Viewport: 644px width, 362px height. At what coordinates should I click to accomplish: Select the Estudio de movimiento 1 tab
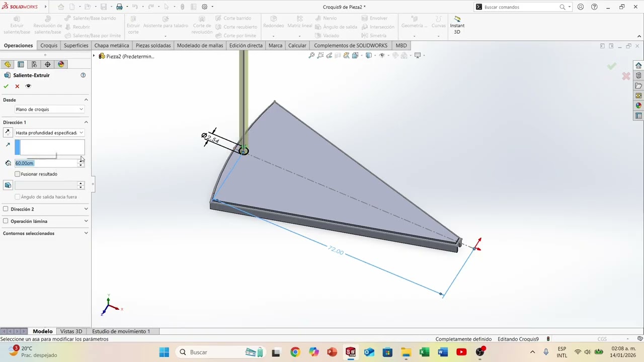pyautogui.click(x=121, y=331)
